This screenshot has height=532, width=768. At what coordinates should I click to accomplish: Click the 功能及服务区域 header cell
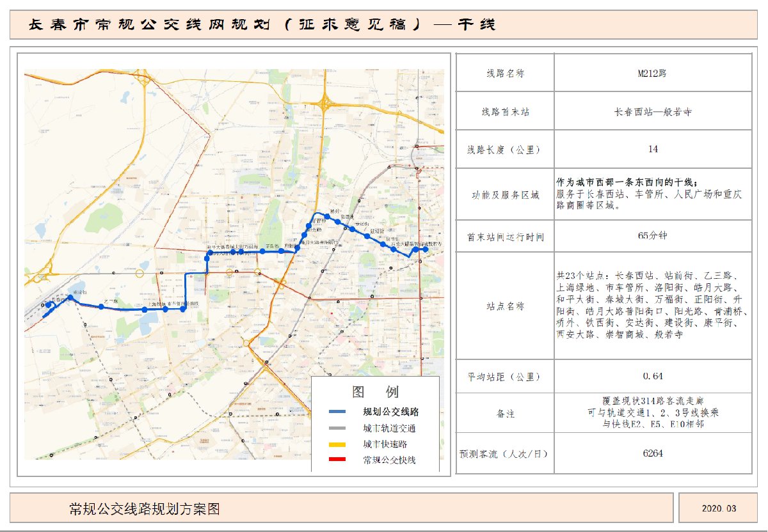[x=505, y=194]
